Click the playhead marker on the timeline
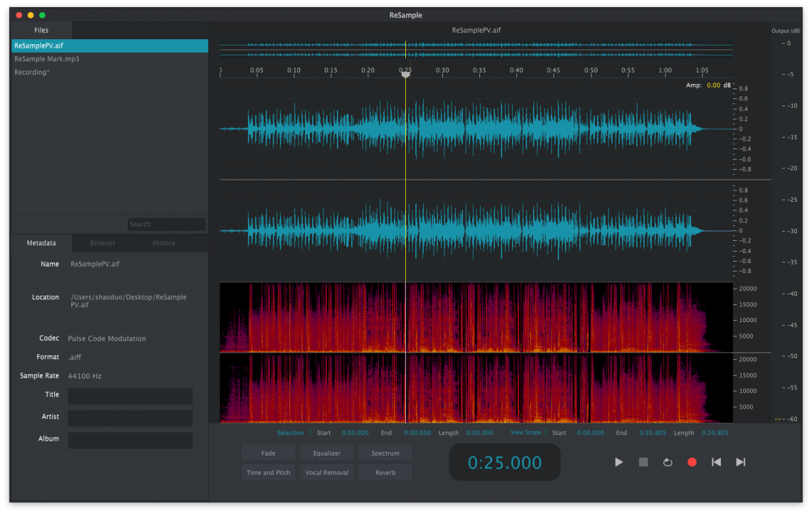 pyautogui.click(x=406, y=73)
